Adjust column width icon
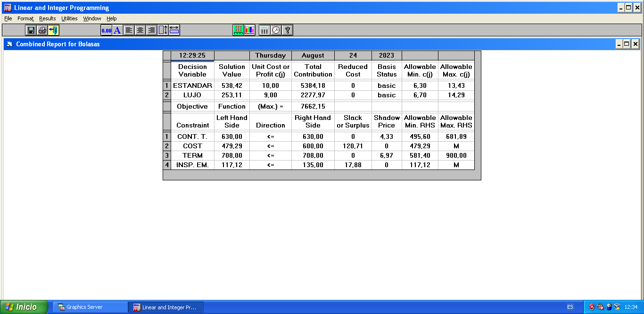644x314 pixels. pos(174,30)
